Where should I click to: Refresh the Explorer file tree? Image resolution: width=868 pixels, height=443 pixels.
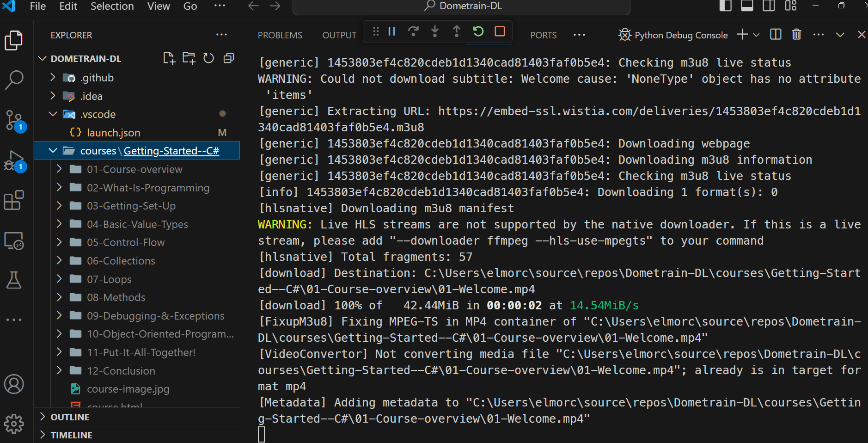point(208,58)
